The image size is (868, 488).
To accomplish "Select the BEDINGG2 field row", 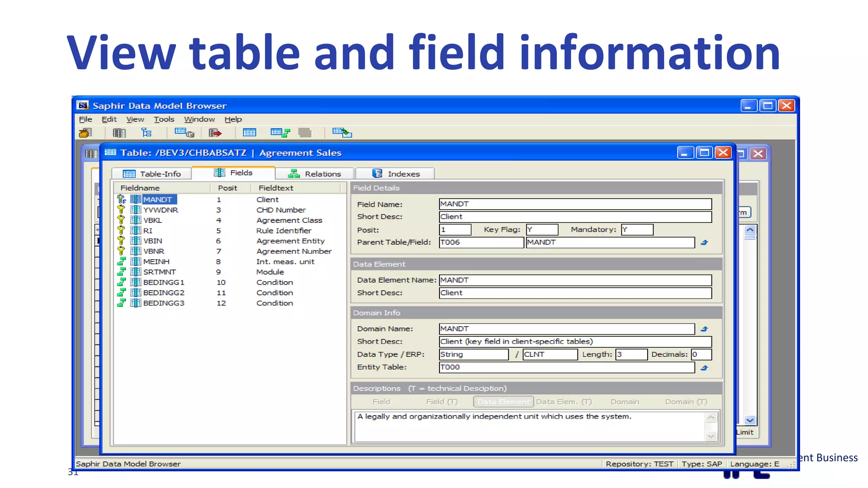I will coord(230,293).
